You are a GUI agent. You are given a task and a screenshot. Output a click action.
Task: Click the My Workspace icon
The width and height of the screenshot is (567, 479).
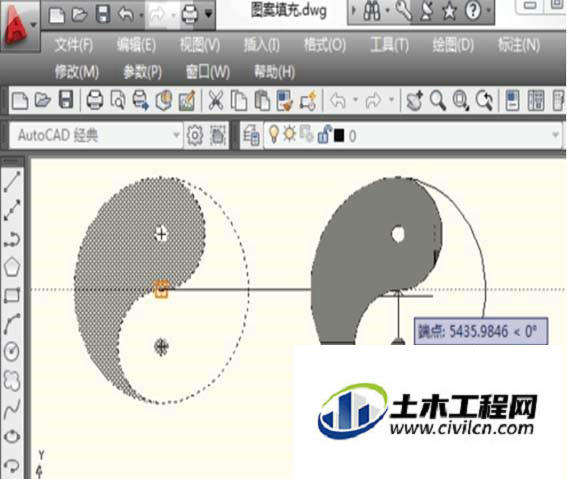[x=217, y=135]
